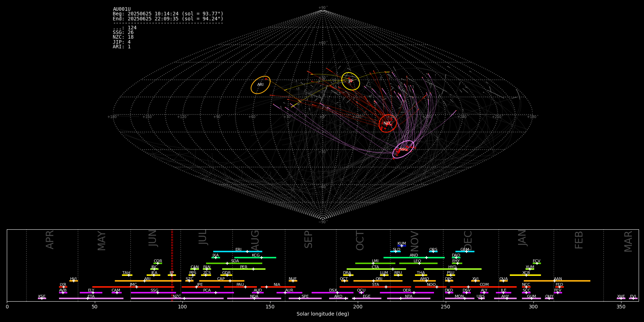
Task: Click the orange ARI radiant ellipse on sky map
Action: [260, 85]
